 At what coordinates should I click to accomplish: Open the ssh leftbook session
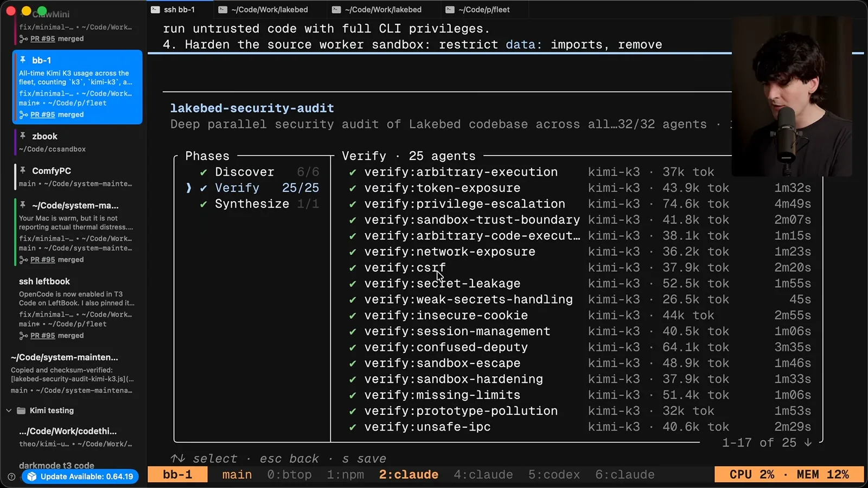click(78, 308)
